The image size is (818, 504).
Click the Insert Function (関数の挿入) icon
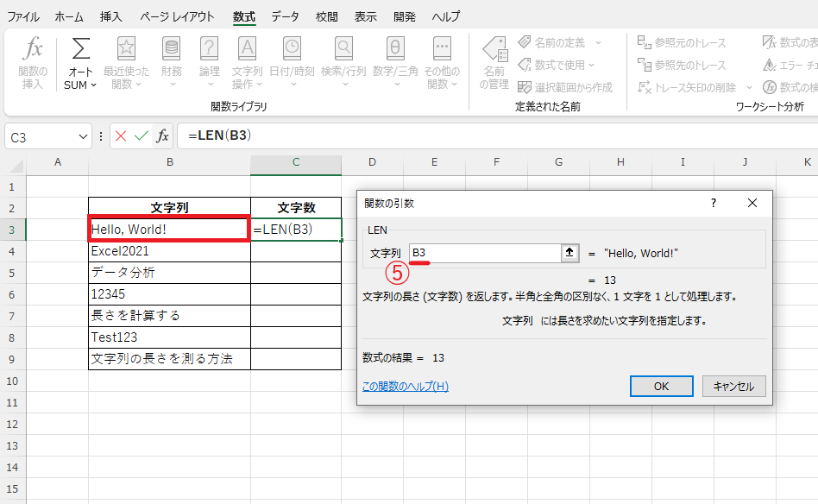tap(33, 63)
